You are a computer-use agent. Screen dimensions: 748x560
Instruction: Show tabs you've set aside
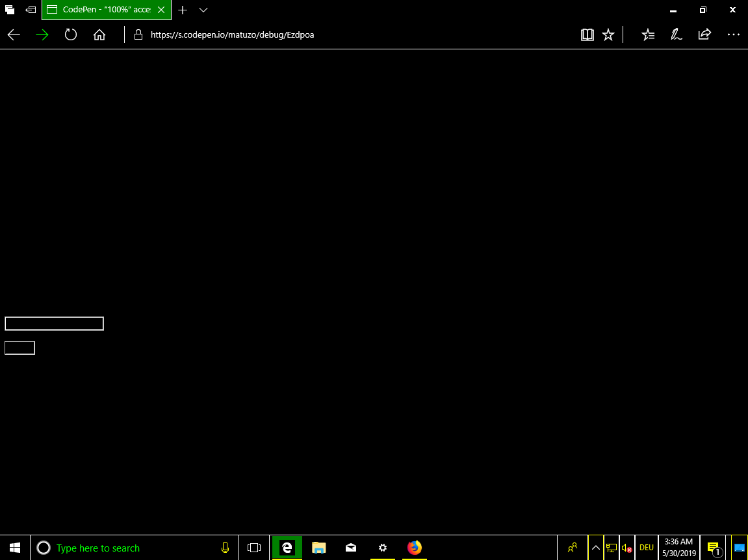point(10,10)
